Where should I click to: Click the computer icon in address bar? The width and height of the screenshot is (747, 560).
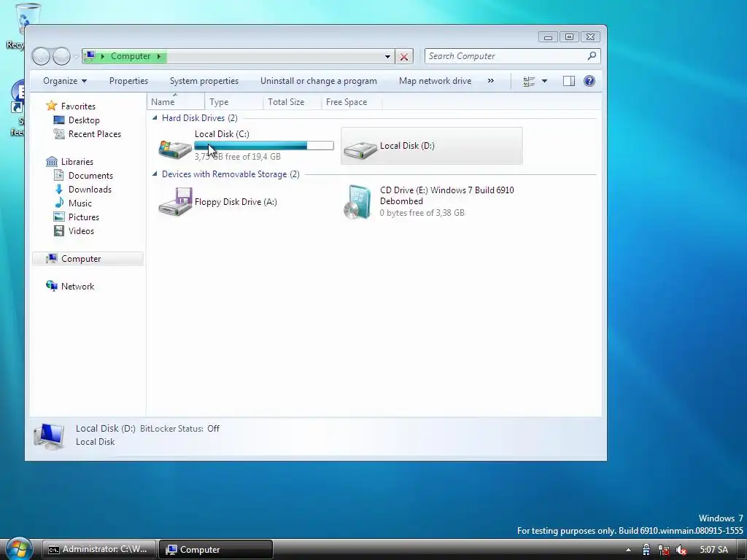tap(90, 56)
